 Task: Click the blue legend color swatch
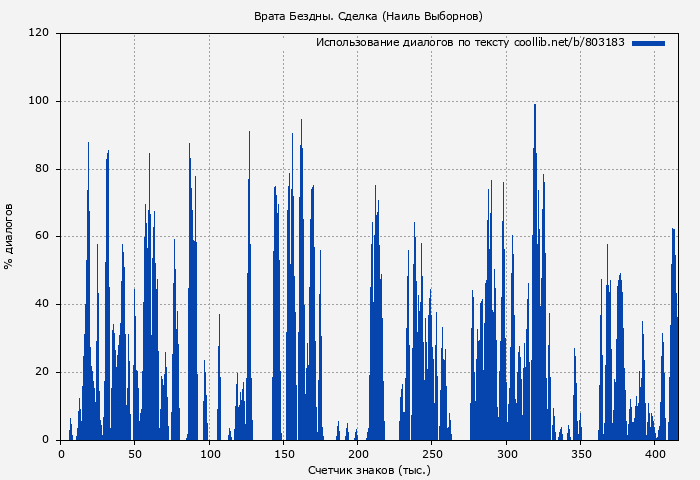click(x=648, y=43)
